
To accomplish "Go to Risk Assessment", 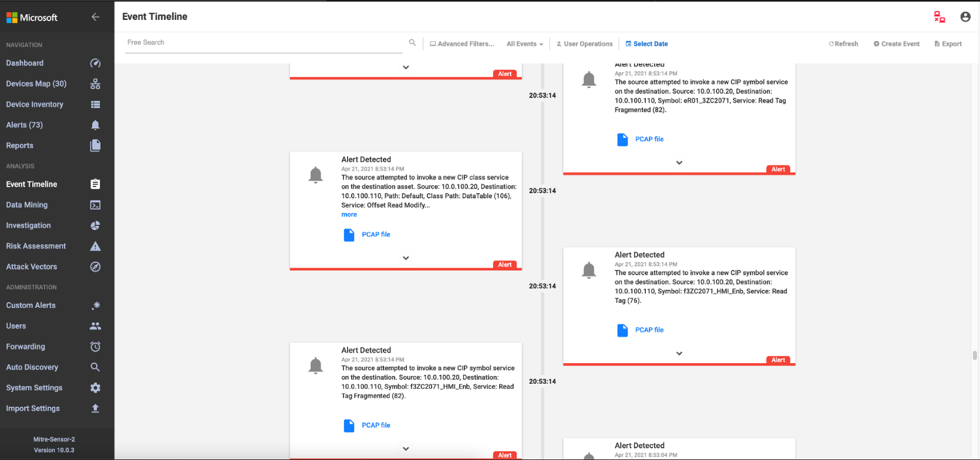I will (x=36, y=246).
